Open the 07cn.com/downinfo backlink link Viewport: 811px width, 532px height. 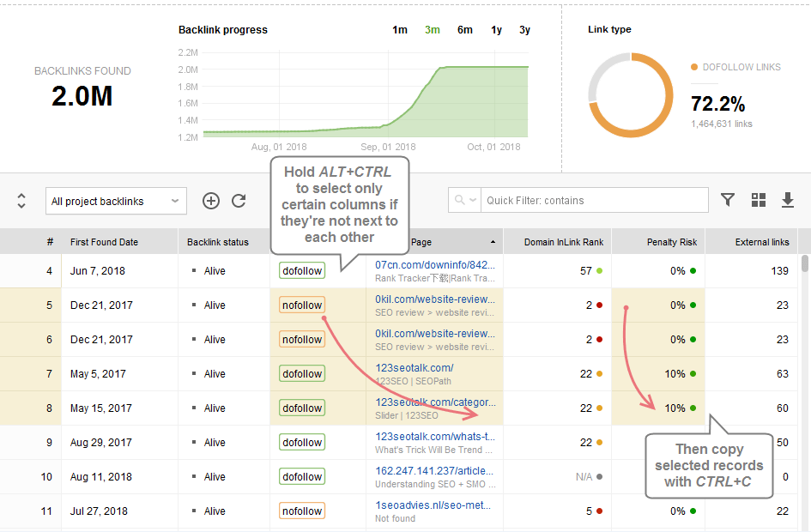(434, 265)
